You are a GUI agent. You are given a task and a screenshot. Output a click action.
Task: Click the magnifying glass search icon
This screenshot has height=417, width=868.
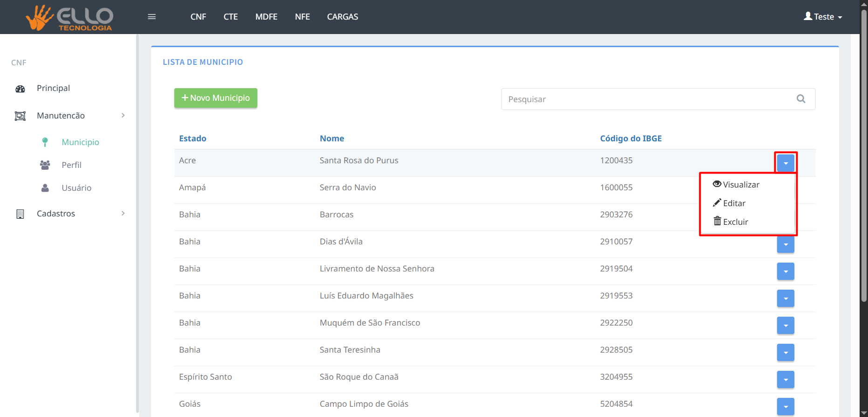pos(801,99)
